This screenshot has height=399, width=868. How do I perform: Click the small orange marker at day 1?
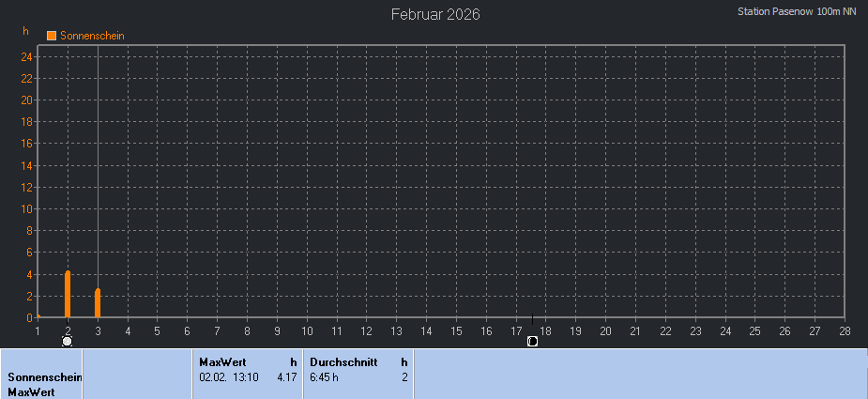(38, 316)
